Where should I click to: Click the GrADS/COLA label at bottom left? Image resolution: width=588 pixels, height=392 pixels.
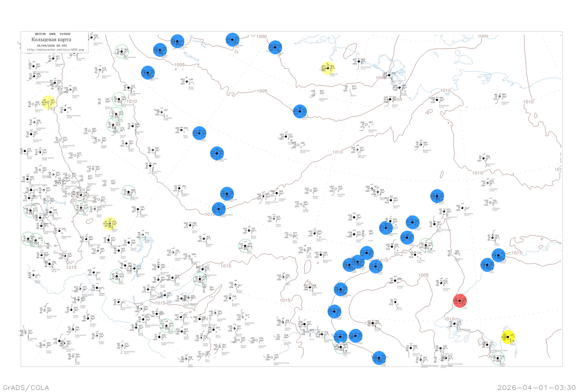point(26,387)
